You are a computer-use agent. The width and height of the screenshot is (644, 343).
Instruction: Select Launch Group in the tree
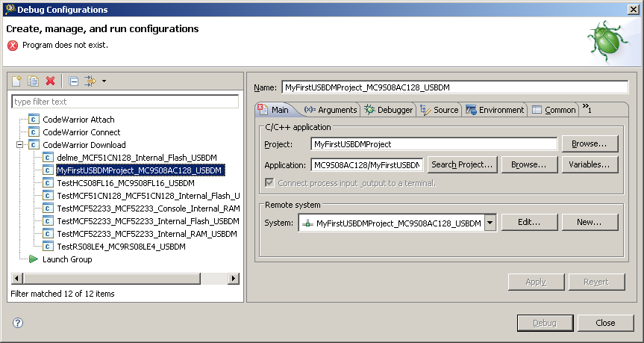67,260
